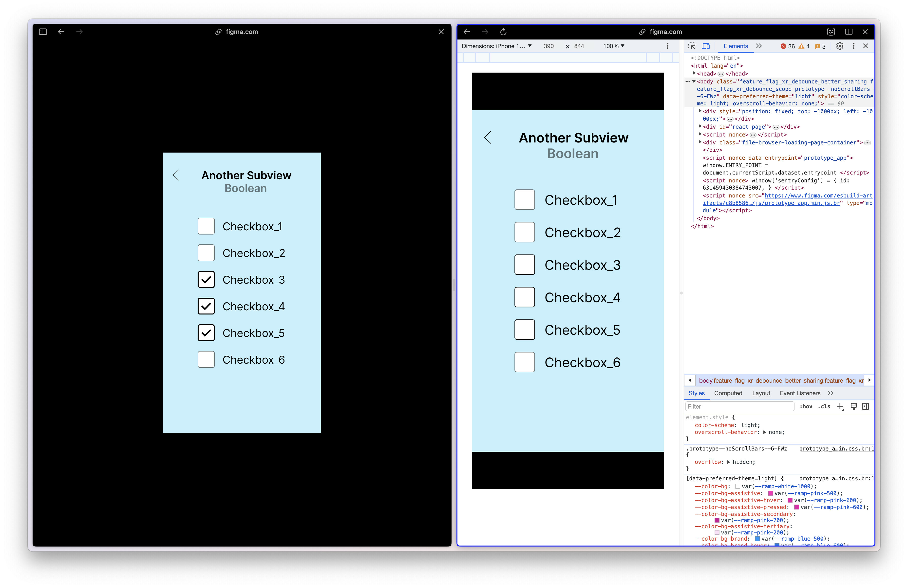Click the Elements panel tab in DevTools
Viewport: 908px width, 588px height.
(x=734, y=46)
